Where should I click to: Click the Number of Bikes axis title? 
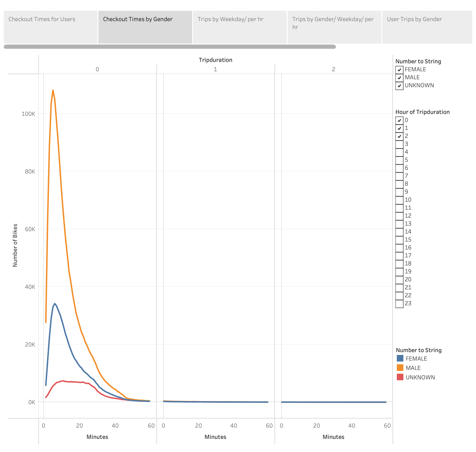(15, 245)
